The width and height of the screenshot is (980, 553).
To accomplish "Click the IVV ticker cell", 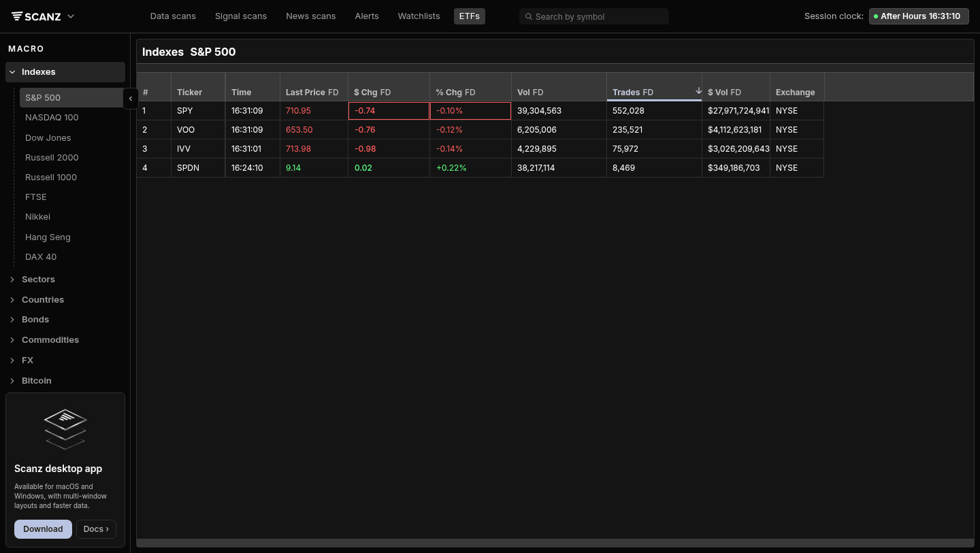I will coord(198,149).
